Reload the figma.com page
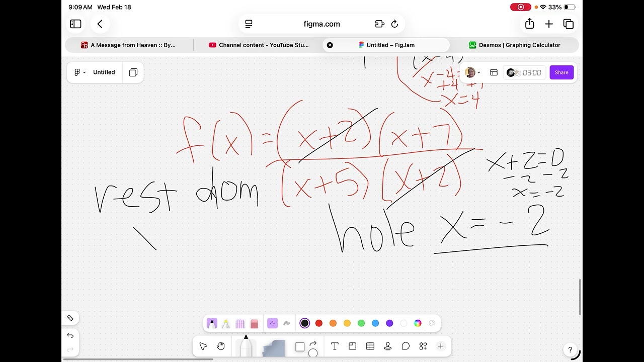Screen dimensions: 644x362 pos(395,24)
